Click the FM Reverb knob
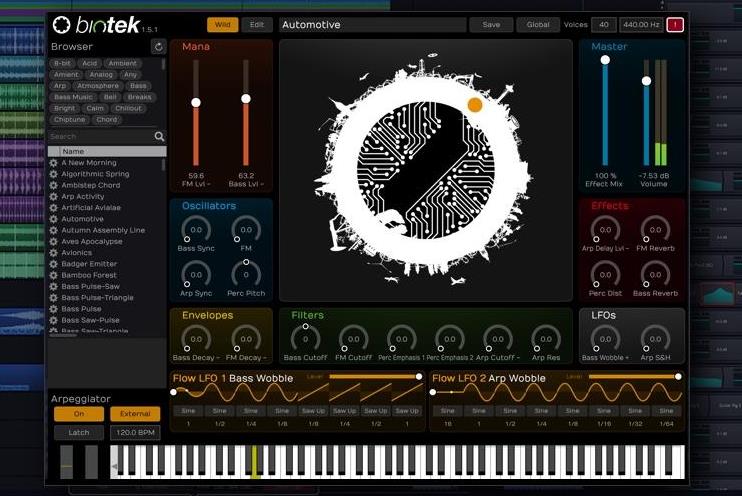This screenshot has height=496, width=742. 655,230
